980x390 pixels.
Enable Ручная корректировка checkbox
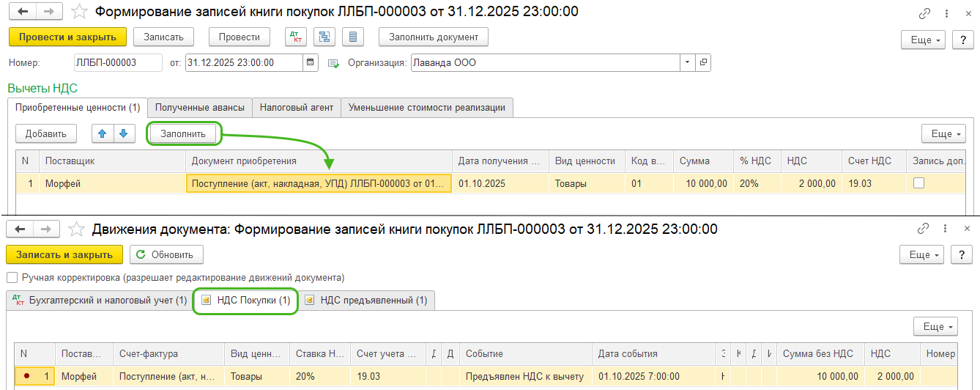tap(12, 278)
